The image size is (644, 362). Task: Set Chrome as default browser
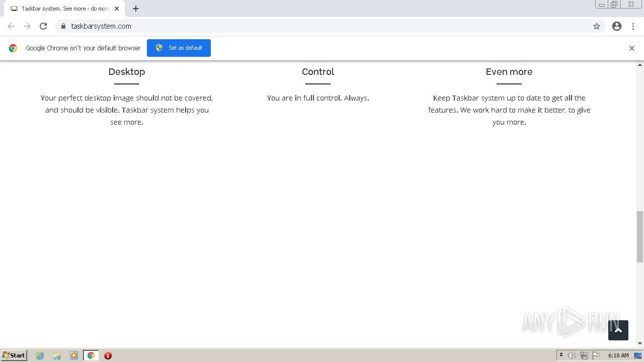coord(179,48)
